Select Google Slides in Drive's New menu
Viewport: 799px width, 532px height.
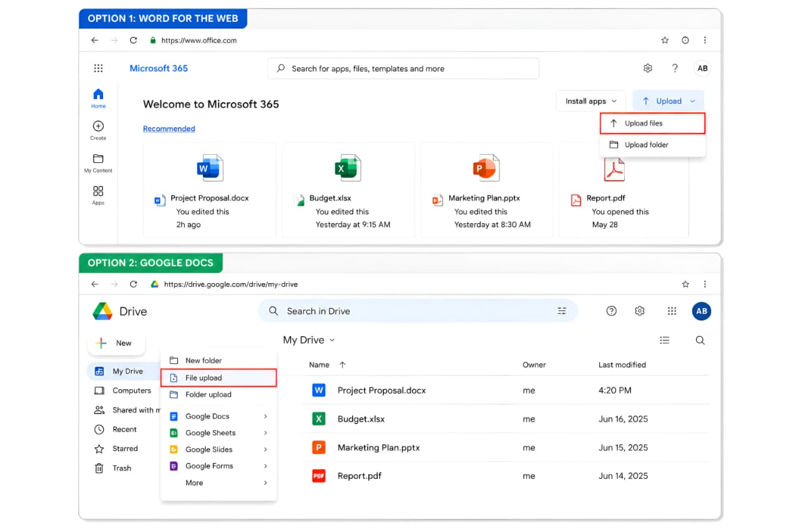click(x=218, y=449)
